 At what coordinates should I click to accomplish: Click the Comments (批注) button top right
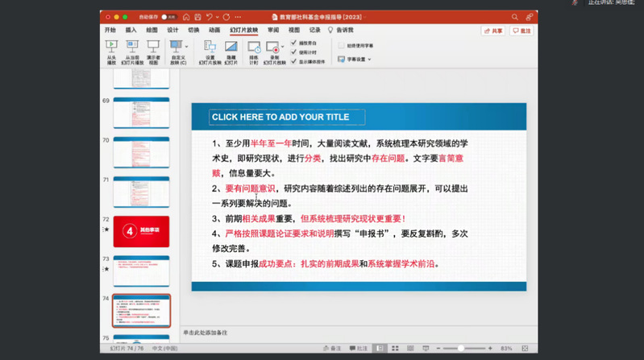pos(522,31)
